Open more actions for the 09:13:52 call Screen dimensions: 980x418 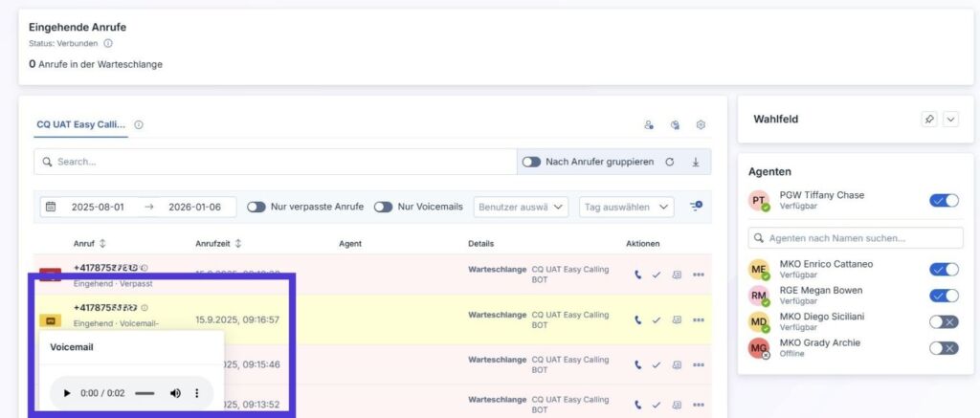(698, 405)
